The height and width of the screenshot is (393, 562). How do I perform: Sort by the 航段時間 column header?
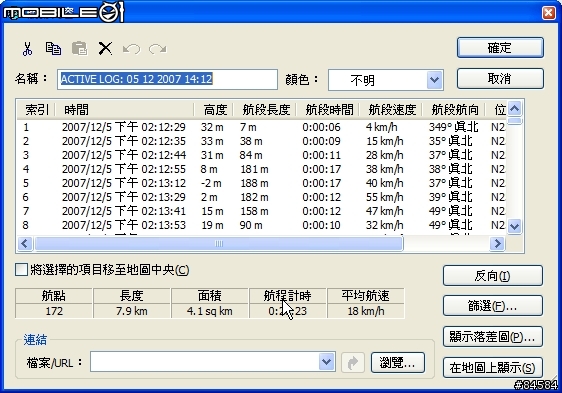(x=328, y=110)
